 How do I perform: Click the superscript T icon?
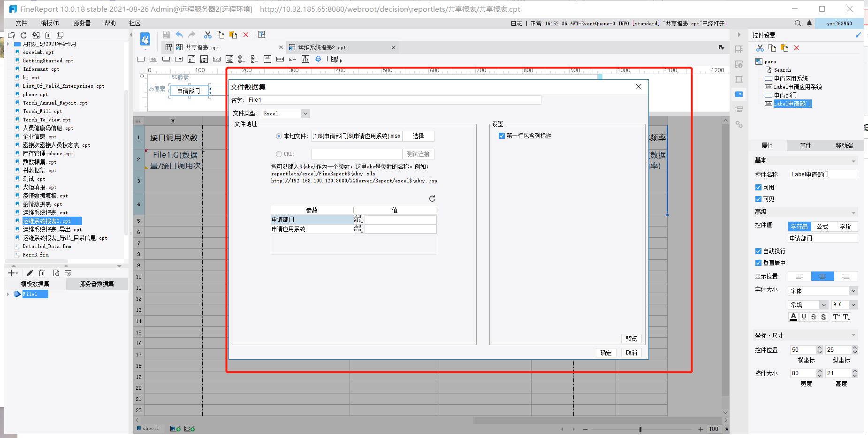pyautogui.click(x=836, y=317)
